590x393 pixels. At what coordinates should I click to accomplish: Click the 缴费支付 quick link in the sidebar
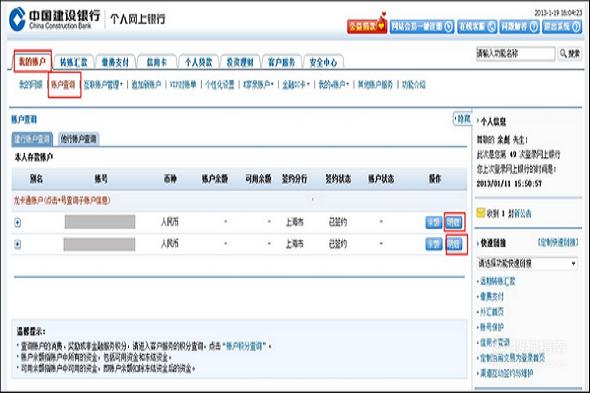click(x=491, y=297)
